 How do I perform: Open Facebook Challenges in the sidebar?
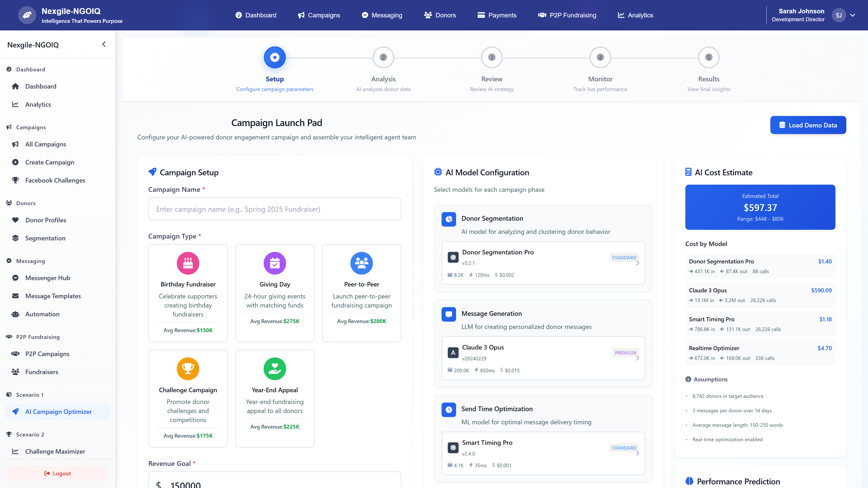(x=55, y=180)
